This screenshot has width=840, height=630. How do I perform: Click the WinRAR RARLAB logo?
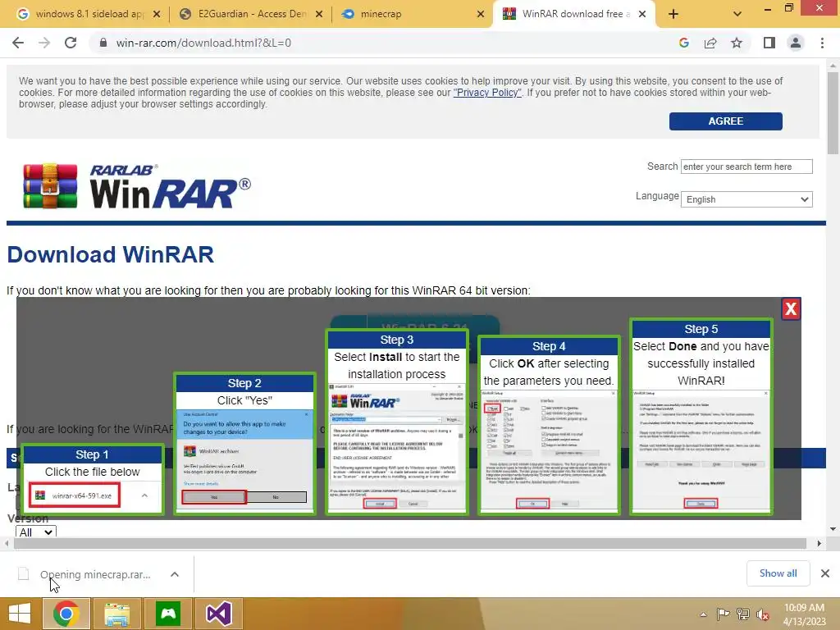137,186
